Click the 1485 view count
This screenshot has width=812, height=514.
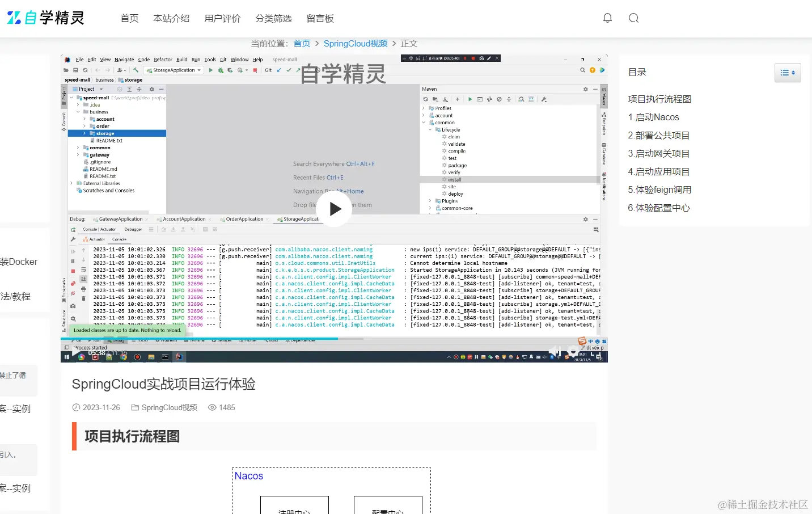227,407
